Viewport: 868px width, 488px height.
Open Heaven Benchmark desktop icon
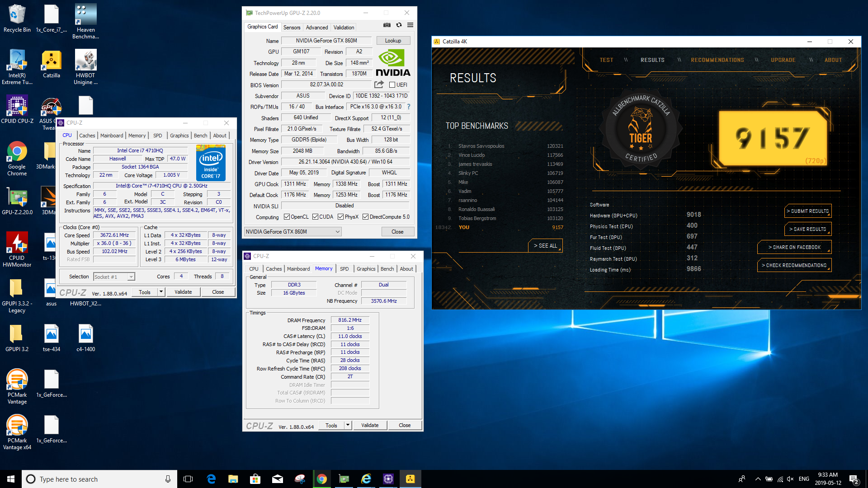coord(85,22)
